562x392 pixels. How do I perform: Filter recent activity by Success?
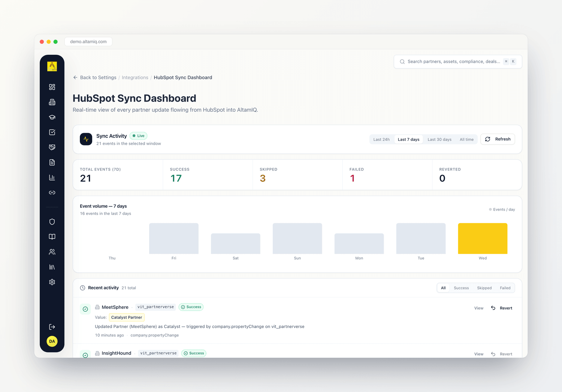tap(461, 288)
